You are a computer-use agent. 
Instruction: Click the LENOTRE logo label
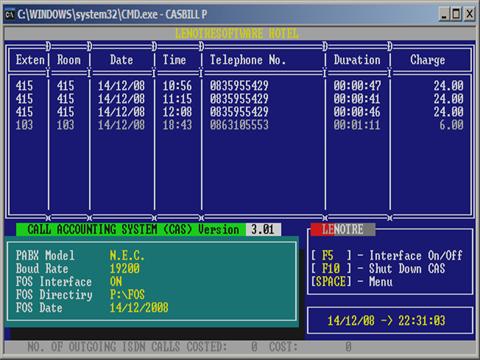pos(343,230)
